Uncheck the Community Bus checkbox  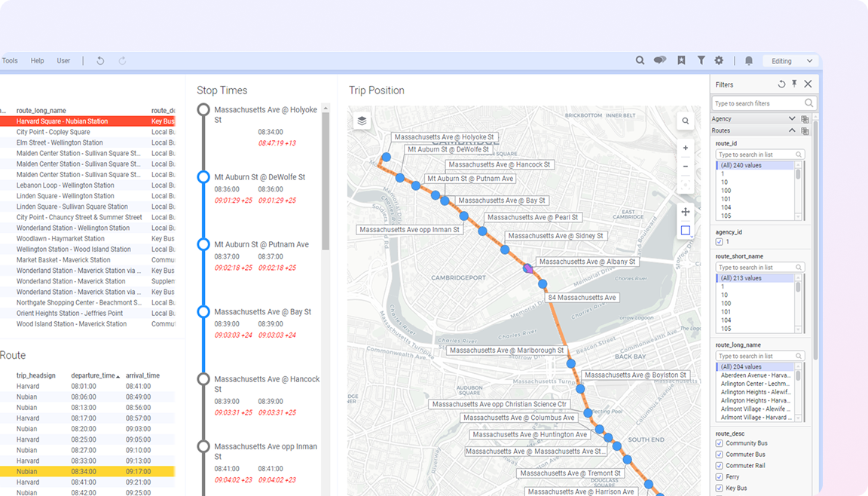click(719, 443)
